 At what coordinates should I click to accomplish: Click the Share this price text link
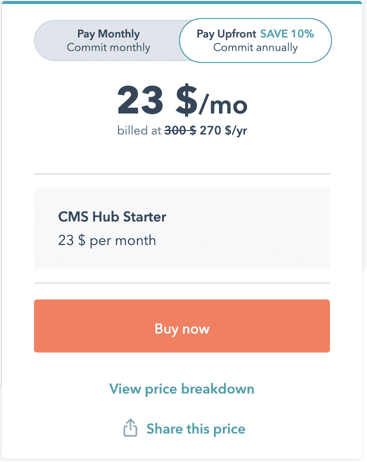tap(196, 429)
